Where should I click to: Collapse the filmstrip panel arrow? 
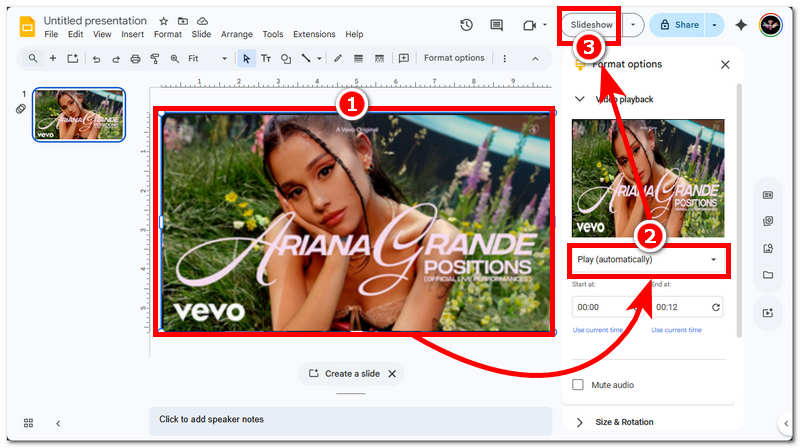pos(58,424)
